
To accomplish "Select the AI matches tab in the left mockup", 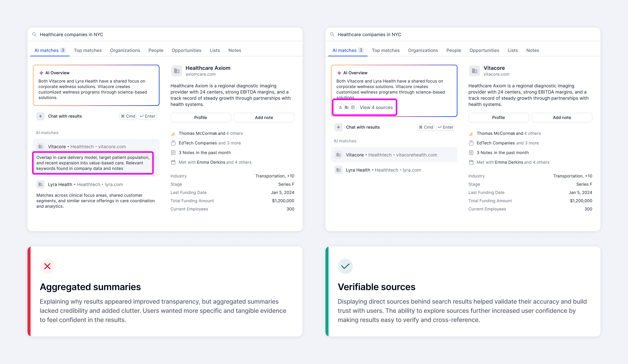I will tap(50, 50).
